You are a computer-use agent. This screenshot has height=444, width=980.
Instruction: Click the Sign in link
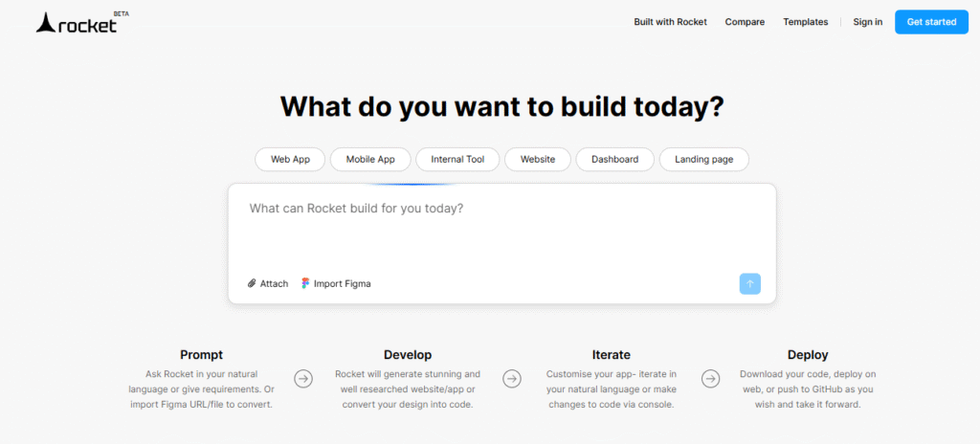click(868, 22)
